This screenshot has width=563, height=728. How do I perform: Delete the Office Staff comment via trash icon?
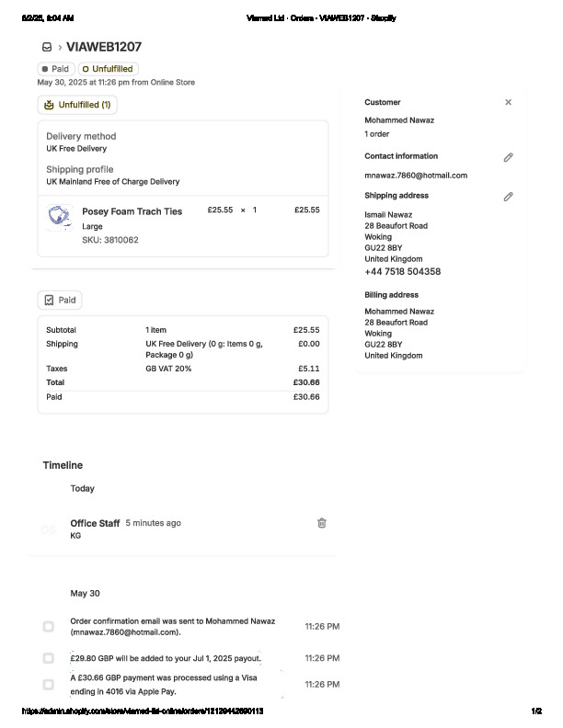coord(322,523)
